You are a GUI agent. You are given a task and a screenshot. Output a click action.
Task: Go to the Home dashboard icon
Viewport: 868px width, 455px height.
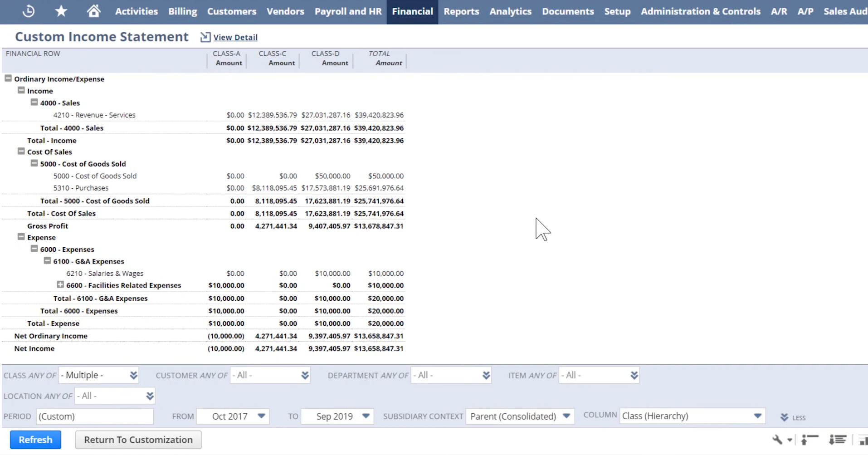tap(94, 10)
